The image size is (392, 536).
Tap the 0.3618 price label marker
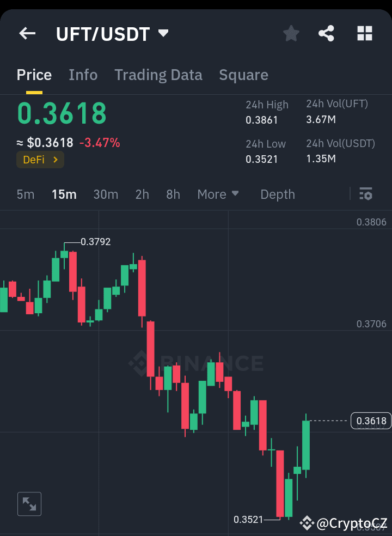click(371, 421)
